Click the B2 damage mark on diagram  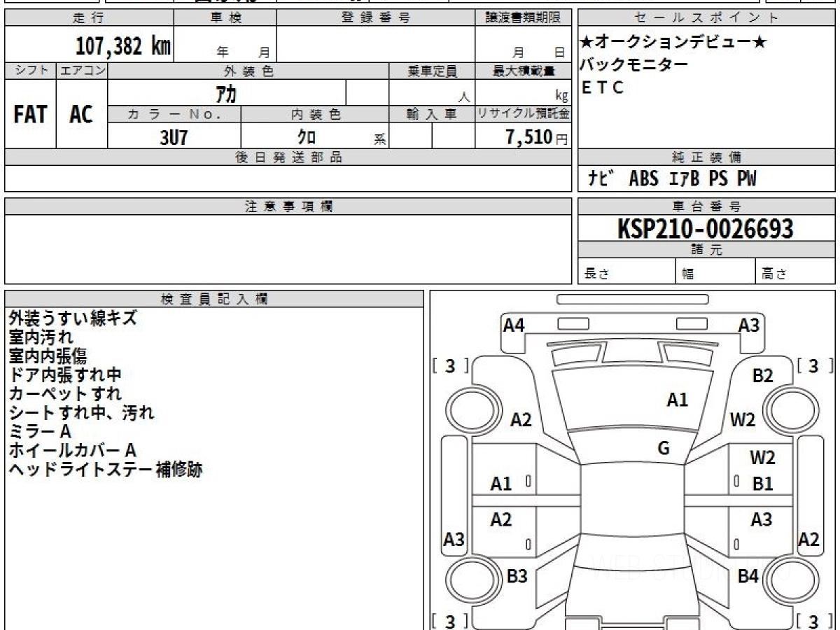tap(762, 376)
